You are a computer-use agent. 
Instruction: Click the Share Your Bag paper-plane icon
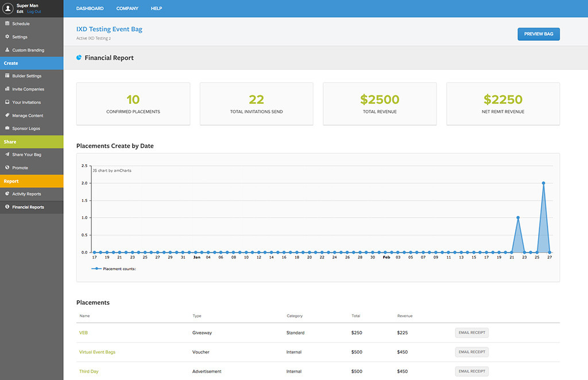[7, 154]
